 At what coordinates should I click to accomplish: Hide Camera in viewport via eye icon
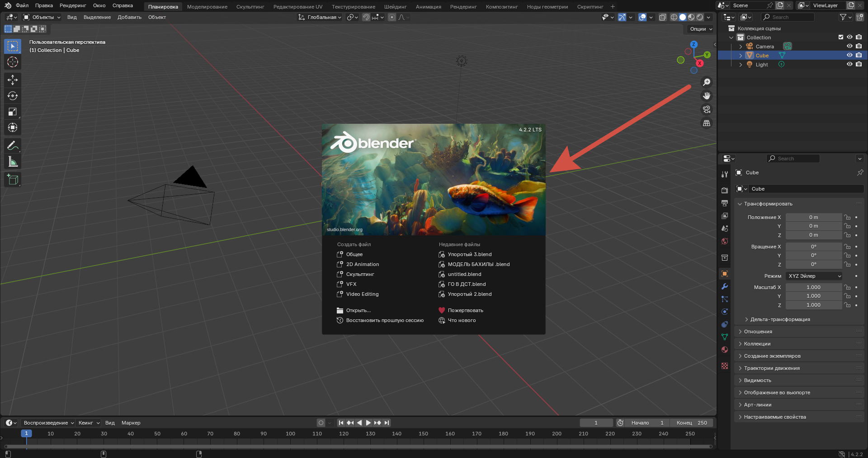(x=849, y=46)
